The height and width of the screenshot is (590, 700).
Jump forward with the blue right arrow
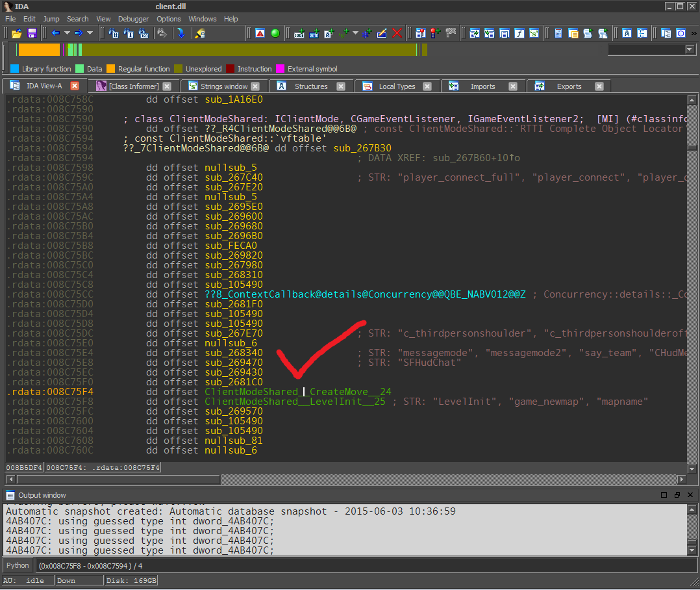79,33
